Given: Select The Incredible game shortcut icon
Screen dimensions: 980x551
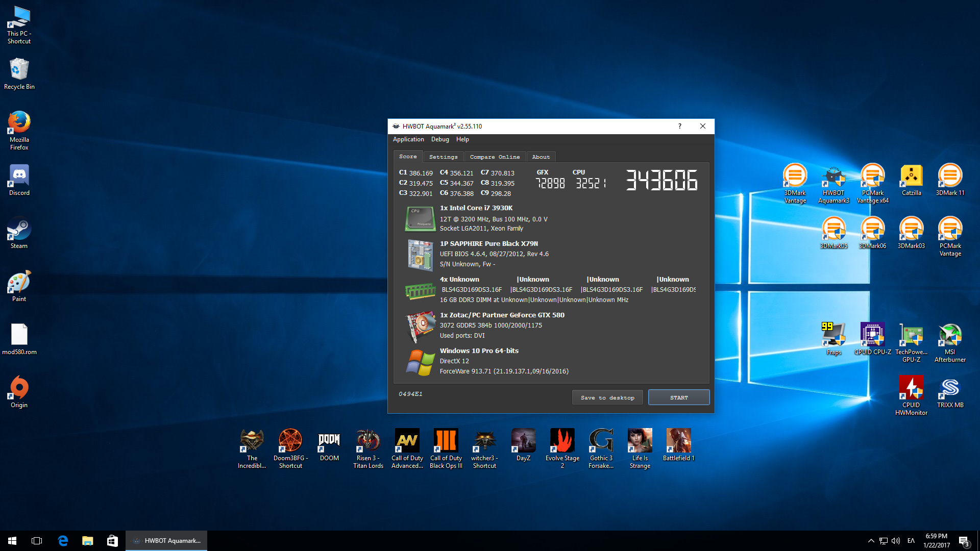Looking at the screenshot, I should point(252,448).
